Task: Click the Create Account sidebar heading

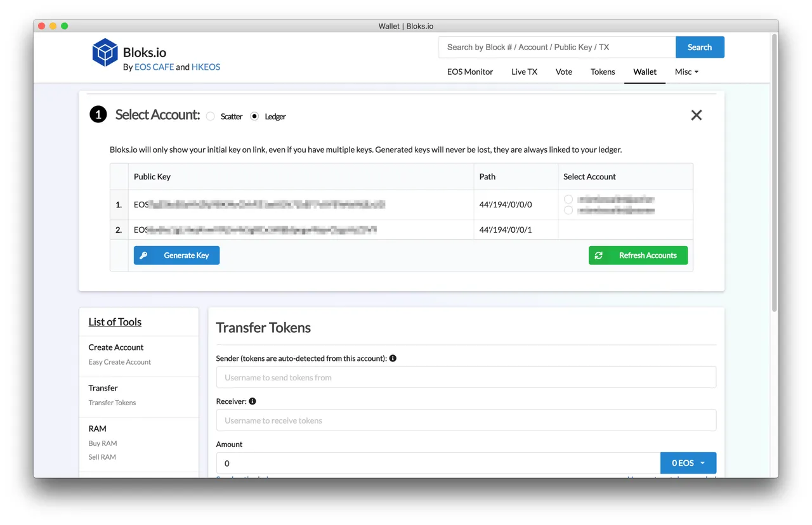Action: coord(116,347)
